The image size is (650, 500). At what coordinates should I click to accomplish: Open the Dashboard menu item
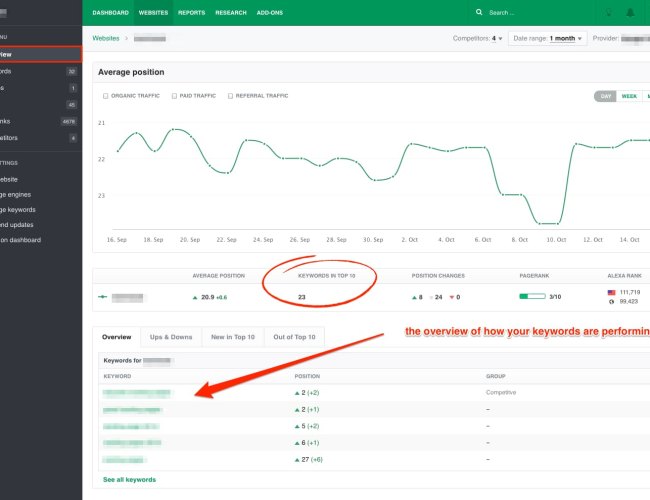(110, 13)
